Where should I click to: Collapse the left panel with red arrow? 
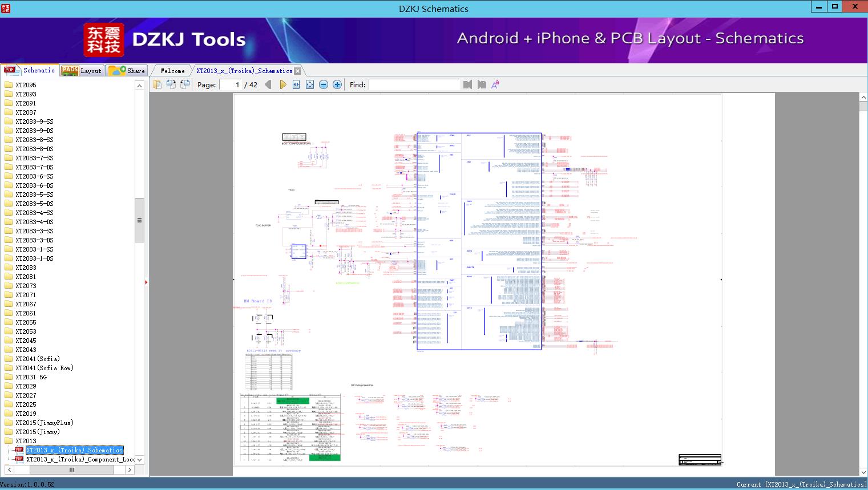[x=146, y=282]
